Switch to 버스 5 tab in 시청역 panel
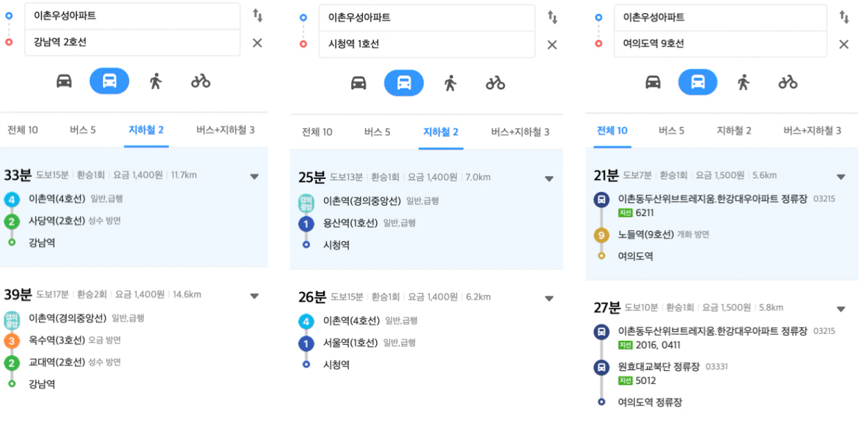Viewport: 868px width, 421px height. [x=377, y=132]
